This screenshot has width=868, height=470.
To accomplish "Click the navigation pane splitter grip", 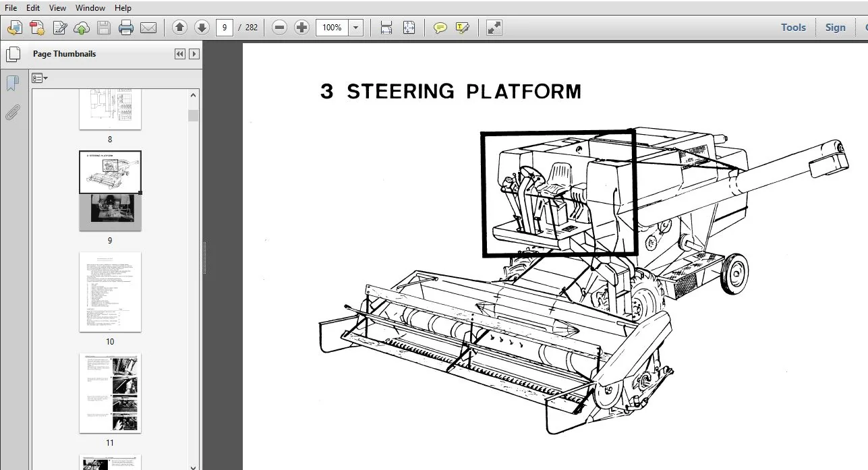I will (x=204, y=257).
